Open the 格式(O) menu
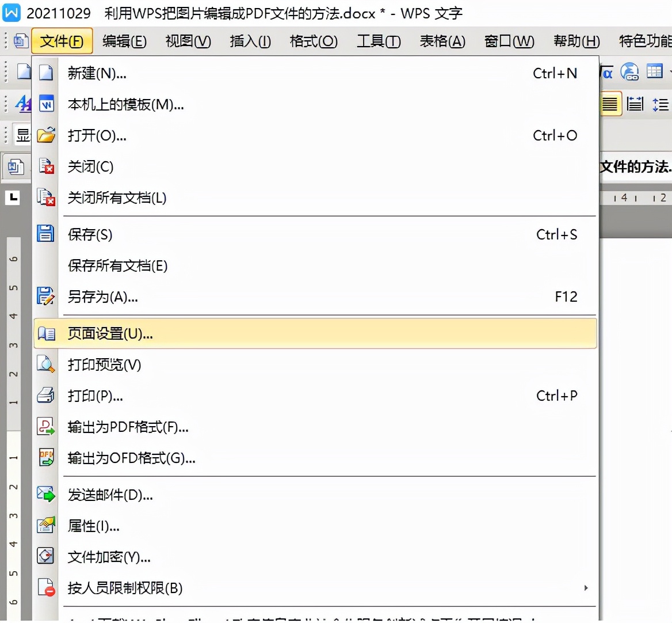The height and width of the screenshot is (623, 672). point(314,41)
